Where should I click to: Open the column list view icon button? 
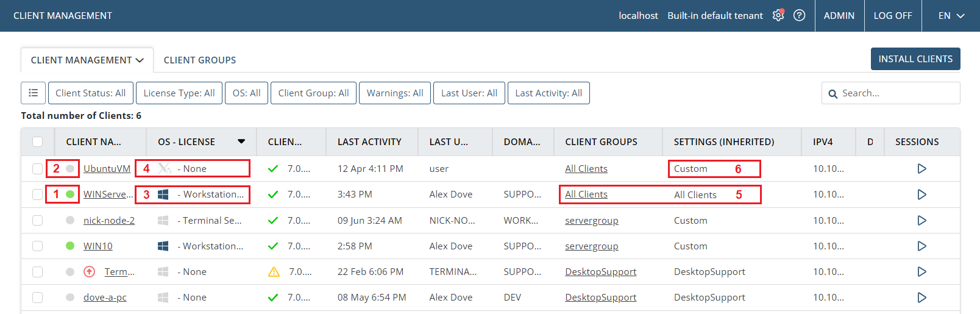(33, 93)
